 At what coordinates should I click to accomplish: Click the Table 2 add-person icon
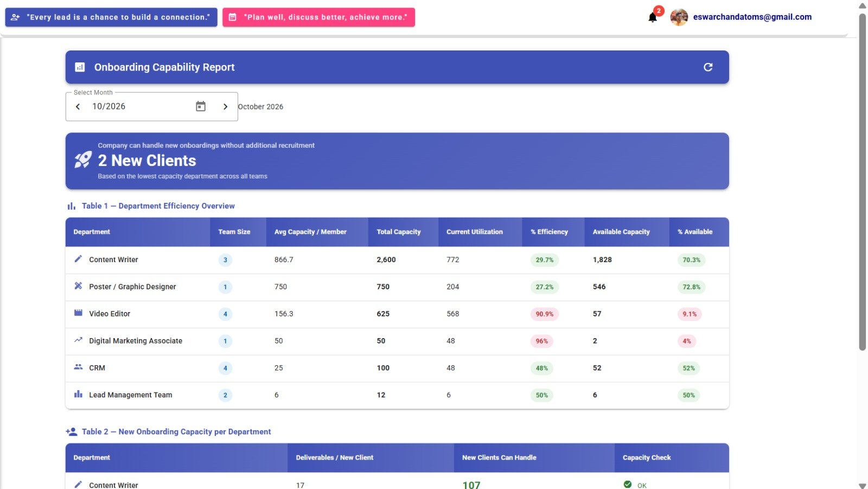coord(71,432)
